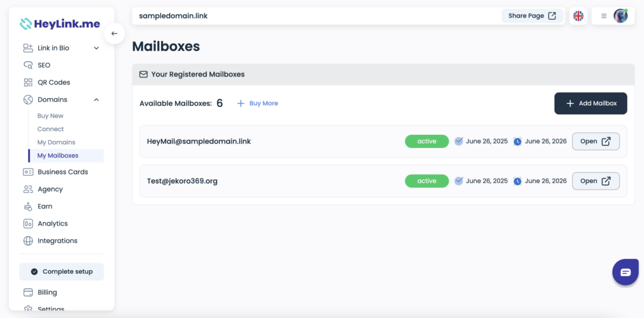
Task: Click the Buy More link
Action: pos(257,103)
